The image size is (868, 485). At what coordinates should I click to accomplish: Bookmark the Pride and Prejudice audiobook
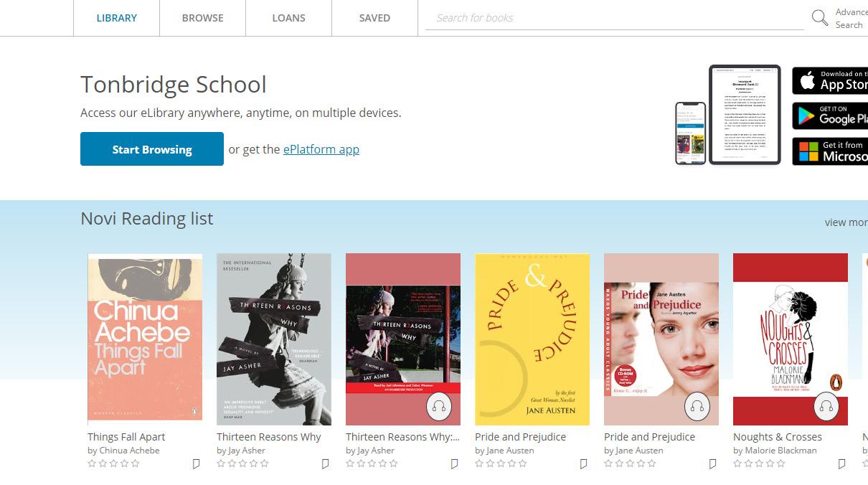click(x=712, y=464)
